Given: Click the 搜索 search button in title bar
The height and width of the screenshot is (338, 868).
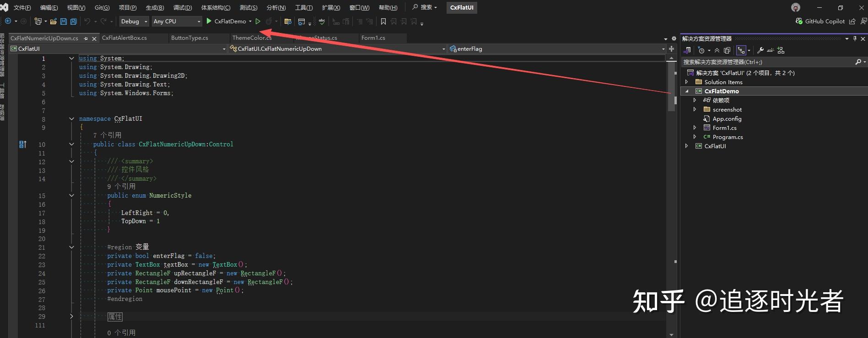Looking at the screenshot, I should pyautogui.click(x=425, y=7).
